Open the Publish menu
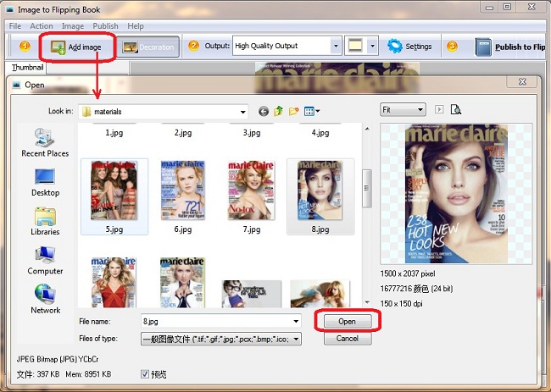Screen dimensions: 551x392 (105, 26)
